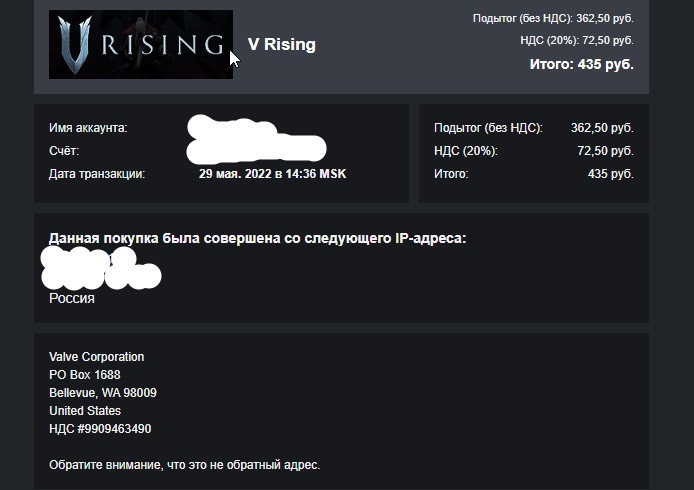Click the 'United States' address line
694x490 pixels.
[85, 411]
